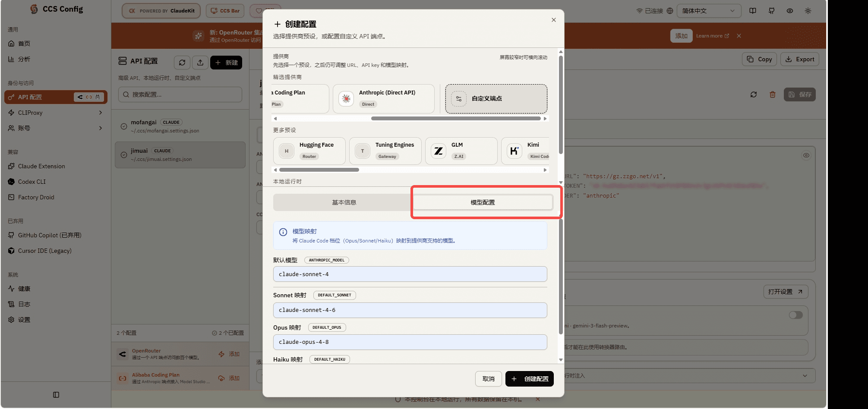The width and height of the screenshot is (868, 409).
Task: Click the Copy button at top right
Action: (x=759, y=59)
